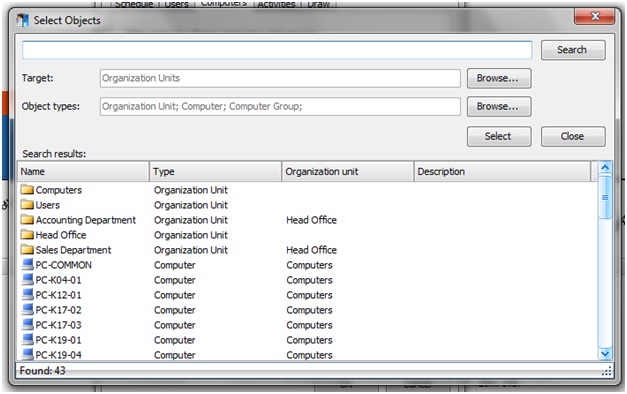627x394 pixels.
Task: Click Computer type in PC-COMMON row
Action: [x=175, y=265]
